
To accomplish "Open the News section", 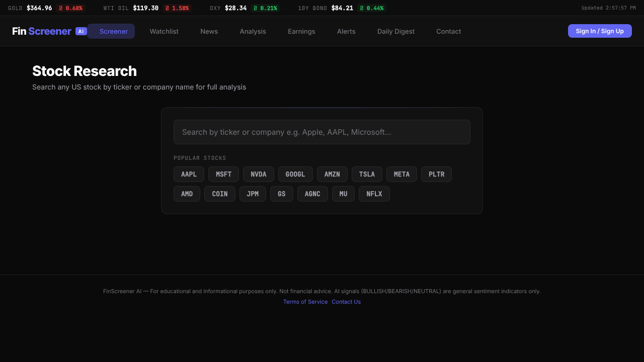I will (209, 31).
